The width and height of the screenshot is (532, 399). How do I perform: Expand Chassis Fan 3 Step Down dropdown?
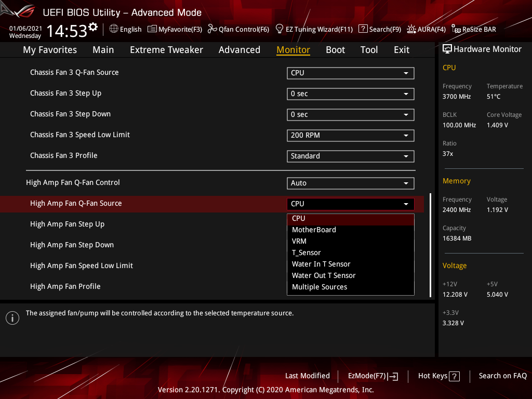click(x=350, y=115)
